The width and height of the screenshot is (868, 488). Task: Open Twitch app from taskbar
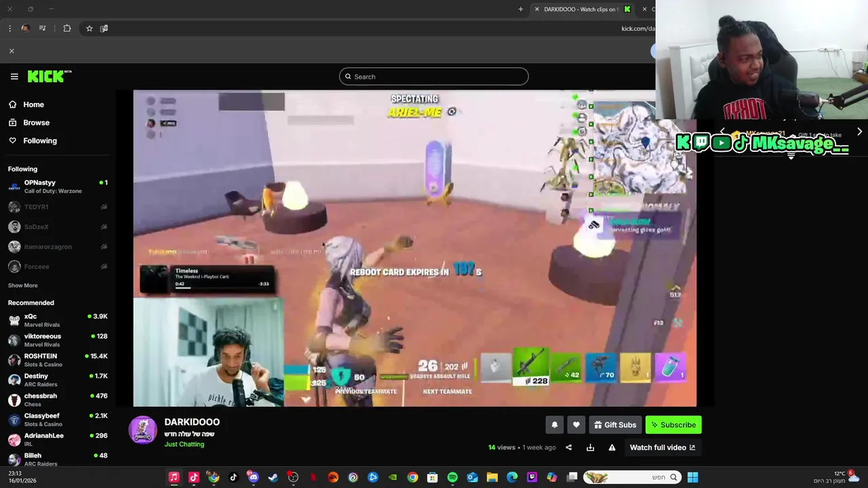pyautogui.click(x=532, y=477)
